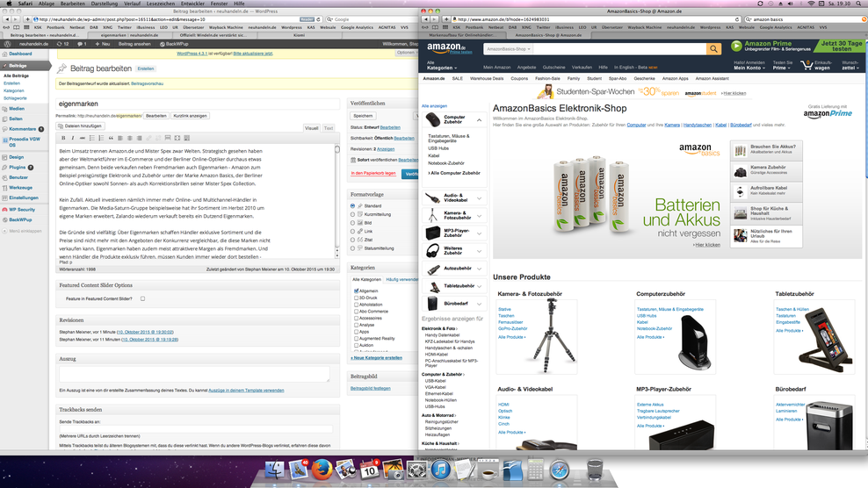Screen dimensions: 868x488
Task: Click Amazon Prime green play icon
Action: (x=736, y=46)
